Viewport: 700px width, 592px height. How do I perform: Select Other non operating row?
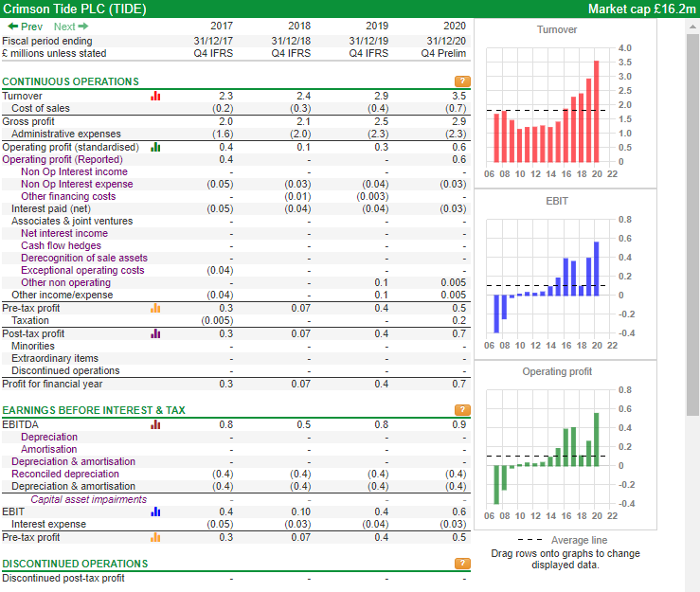point(236,282)
